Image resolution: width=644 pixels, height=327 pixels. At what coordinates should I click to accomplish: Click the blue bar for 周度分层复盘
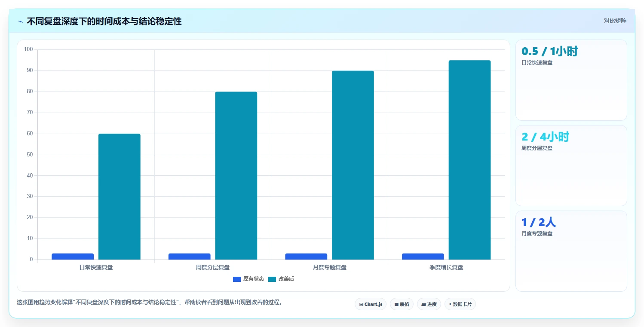(x=190, y=257)
